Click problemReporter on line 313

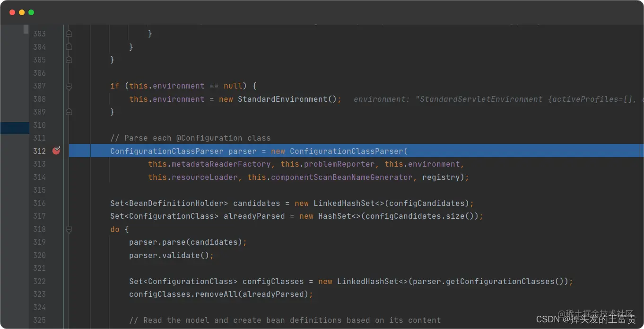tap(339, 164)
